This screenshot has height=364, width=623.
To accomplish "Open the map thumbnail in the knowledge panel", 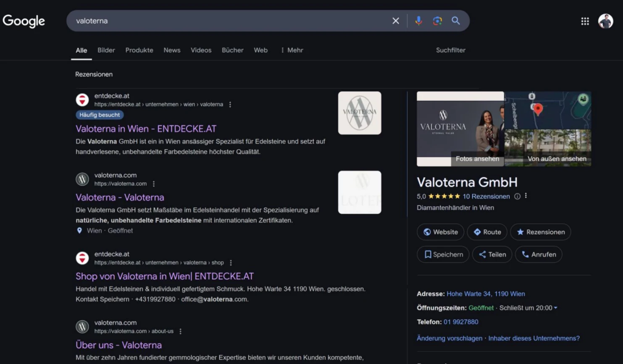I will [548, 110].
